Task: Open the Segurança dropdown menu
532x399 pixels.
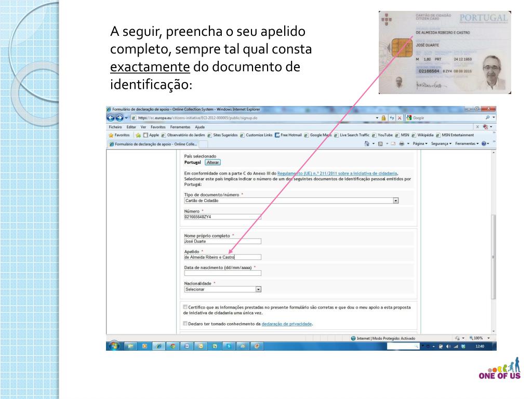Action: (441, 143)
